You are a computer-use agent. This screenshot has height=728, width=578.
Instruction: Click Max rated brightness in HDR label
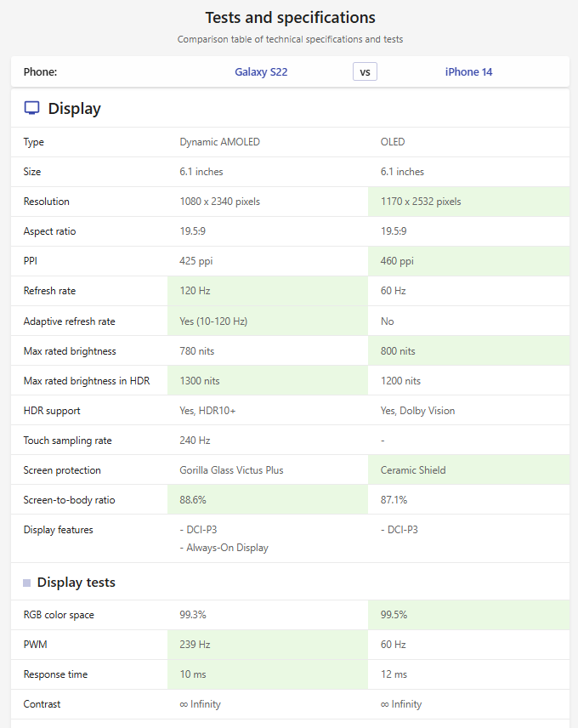coord(87,381)
